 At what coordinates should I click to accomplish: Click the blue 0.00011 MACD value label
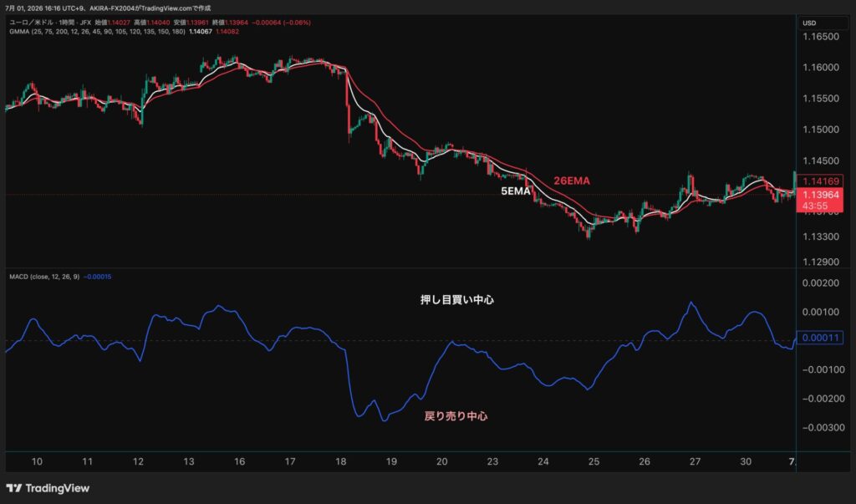coord(820,338)
